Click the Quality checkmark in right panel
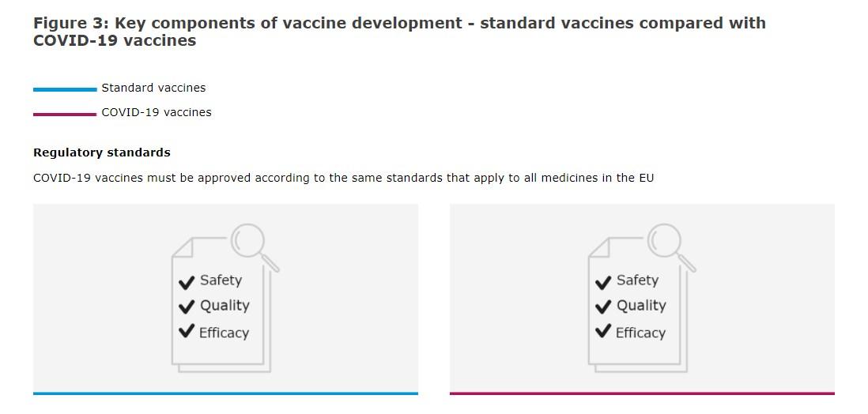 (x=603, y=307)
